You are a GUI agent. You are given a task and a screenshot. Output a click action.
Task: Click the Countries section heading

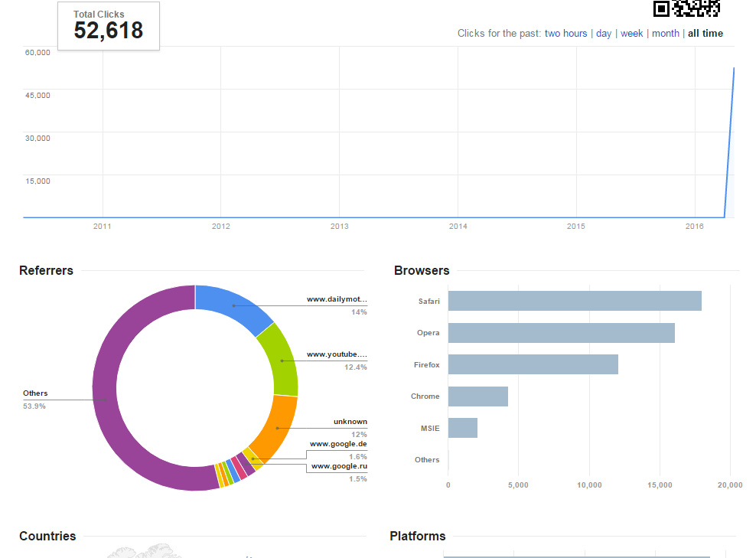pyautogui.click(x=47, y=536)
